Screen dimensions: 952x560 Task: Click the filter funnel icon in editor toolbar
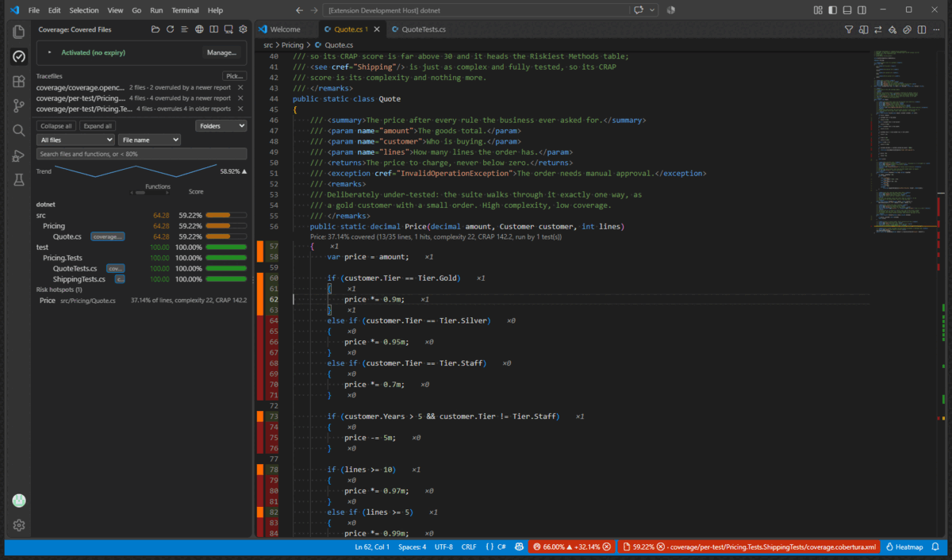coord(849,29)
